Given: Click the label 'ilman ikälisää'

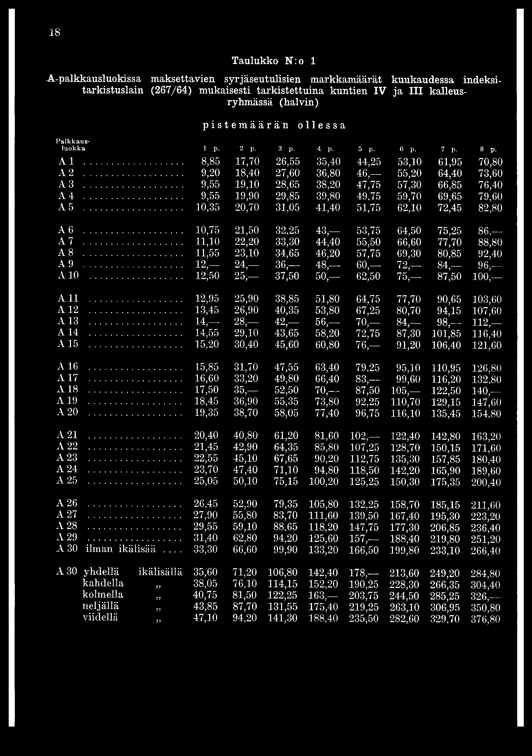Looking at the screenshot, I should [121, 549].
